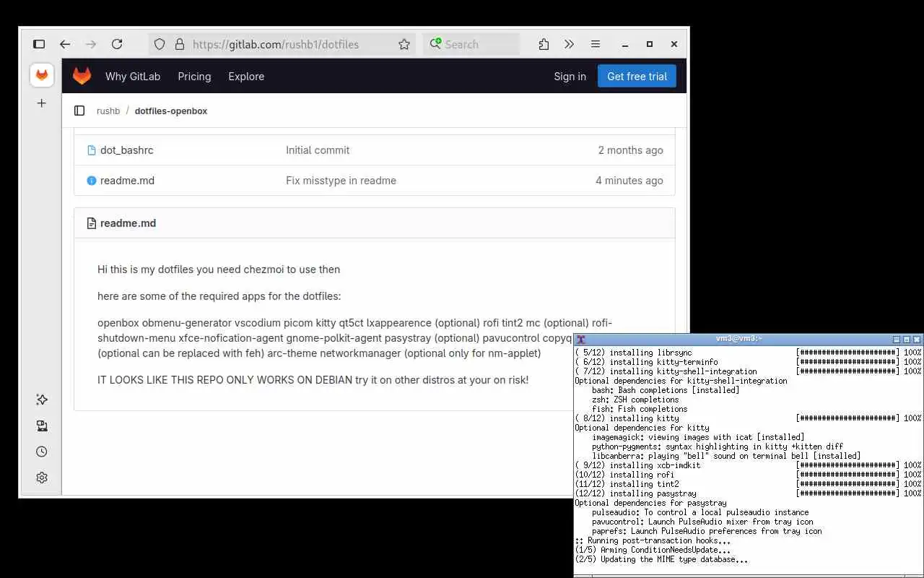Image resolution: width=924 pixels, height=578 pixels.
Task: Click the browser address bar
Action: pos(283,44)
